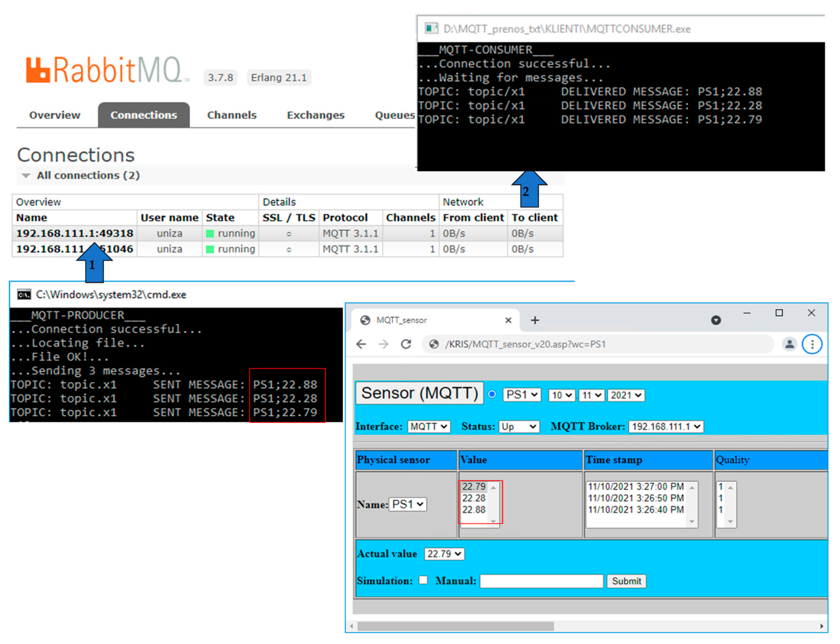Enable the Simulation checkbox

point(423,580)
